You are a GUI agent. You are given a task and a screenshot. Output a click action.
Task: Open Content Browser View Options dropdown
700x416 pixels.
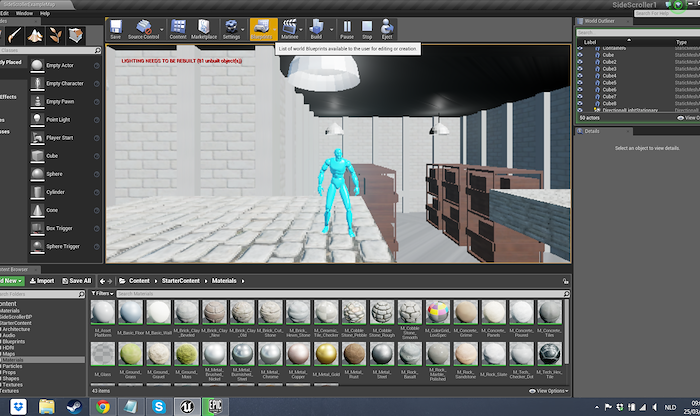click(549, 391)
